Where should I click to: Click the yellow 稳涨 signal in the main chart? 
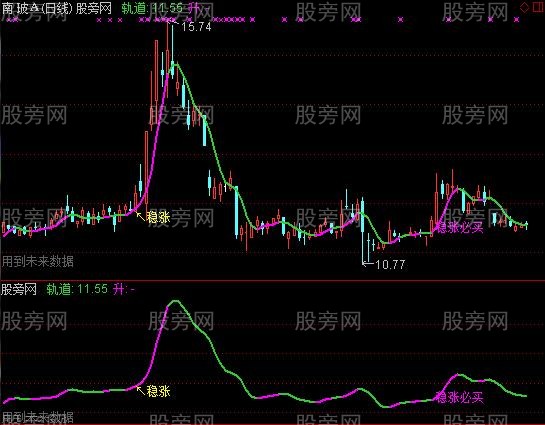pyautogui.click(x=158, y=217)
